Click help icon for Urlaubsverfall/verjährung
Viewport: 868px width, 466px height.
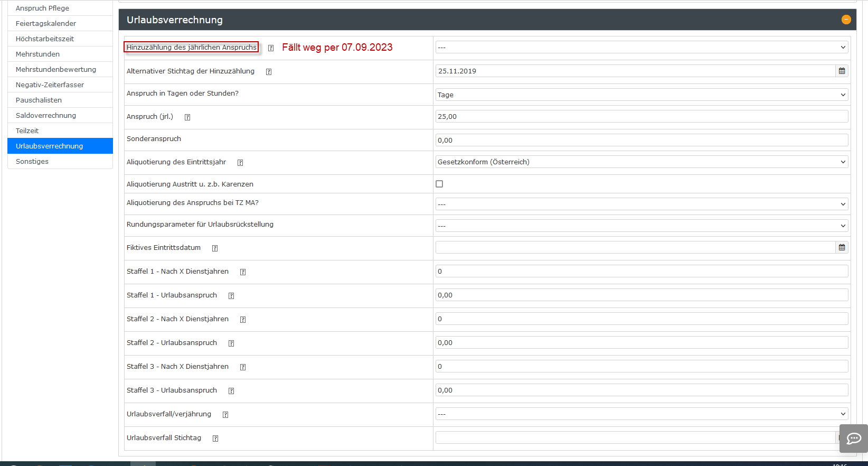click(225, 415)
